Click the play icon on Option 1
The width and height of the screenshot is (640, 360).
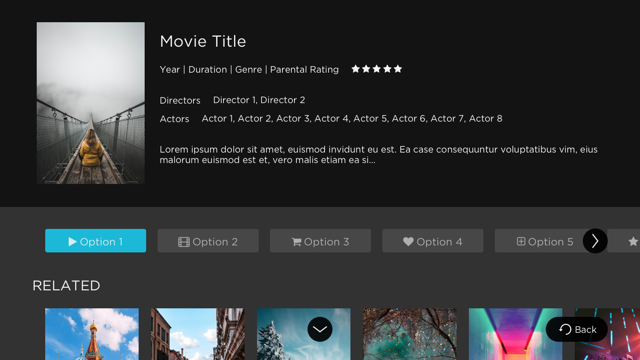pos(72,242)
